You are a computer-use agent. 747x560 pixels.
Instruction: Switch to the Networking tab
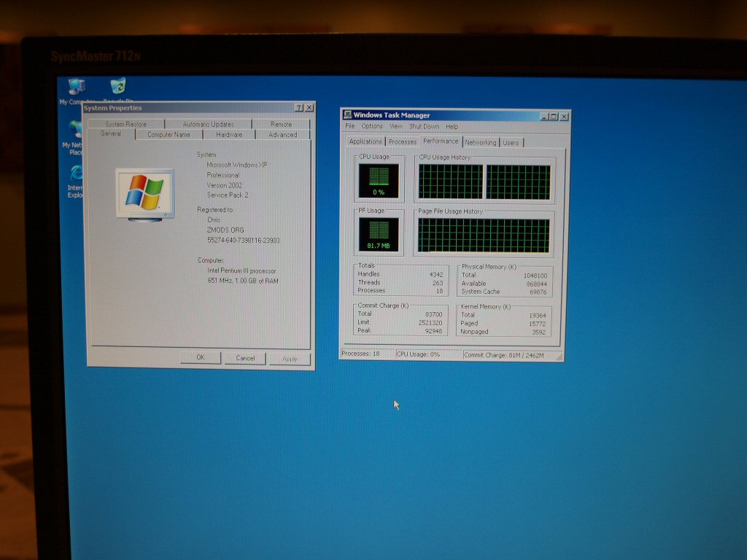click(481, 142)
